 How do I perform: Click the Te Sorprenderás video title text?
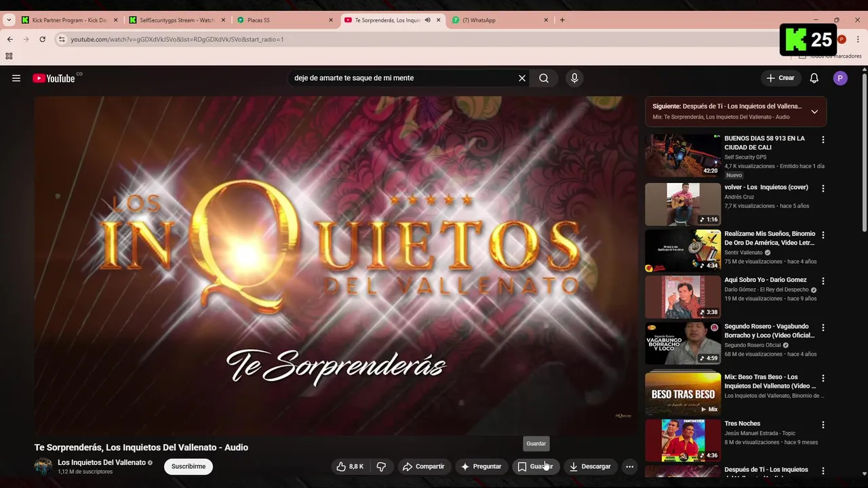(x=141, y=447)
